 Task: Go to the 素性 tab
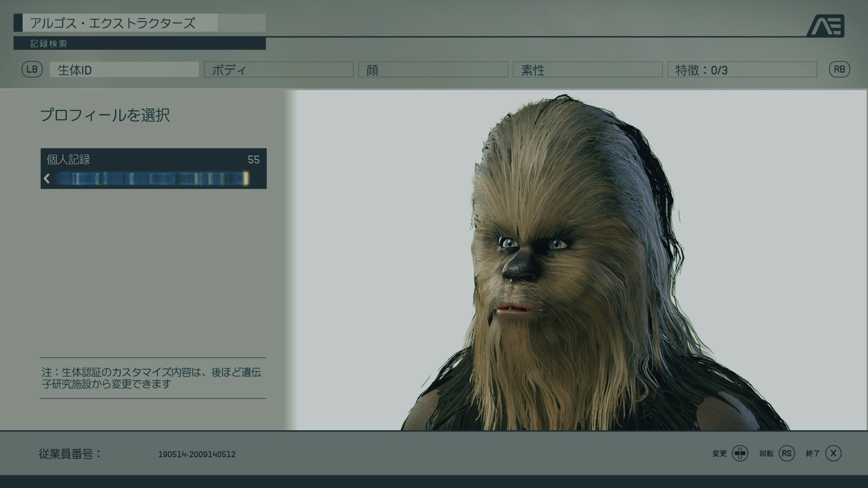click(x=588, y=70)
